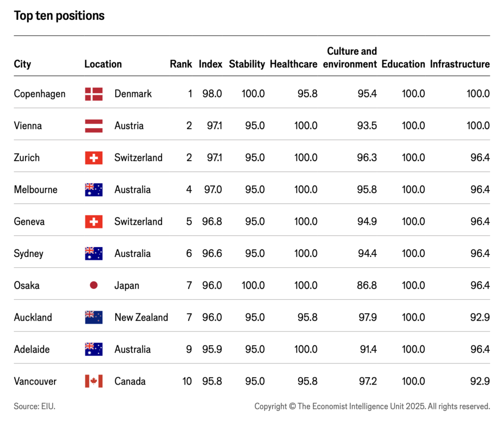This screenshot has width=504, height=423.
Task: Click the Swiss flag in Geneva row
Action: [94, 222]
